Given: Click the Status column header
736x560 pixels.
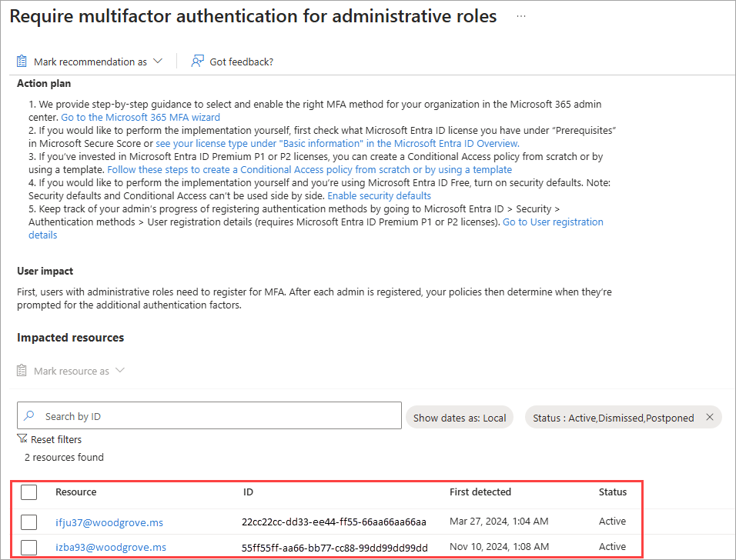Looking at the screenshot, I should 613,492.
